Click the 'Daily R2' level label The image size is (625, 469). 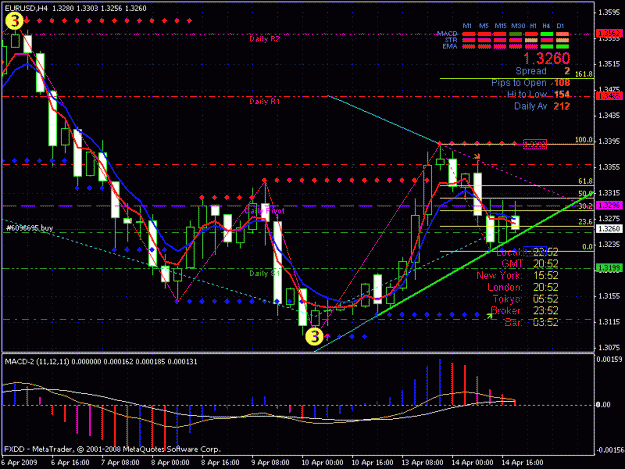(265, 39)
